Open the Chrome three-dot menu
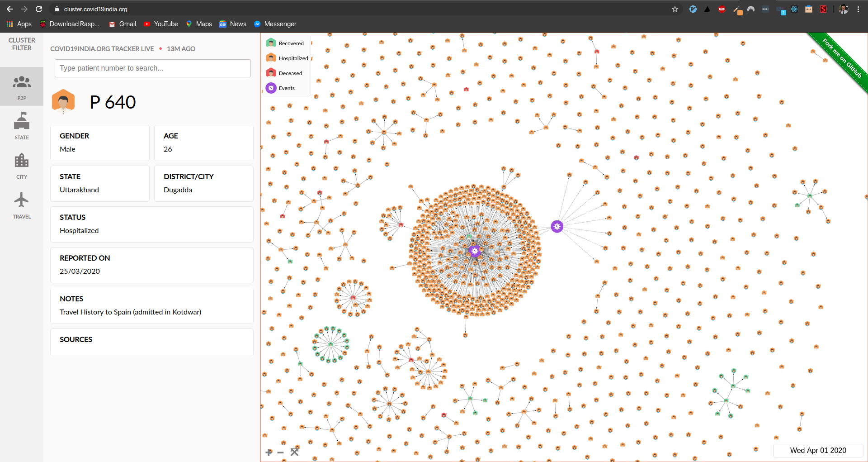The image size is (868, 462). pyautogui.click(x=858, y=9)
